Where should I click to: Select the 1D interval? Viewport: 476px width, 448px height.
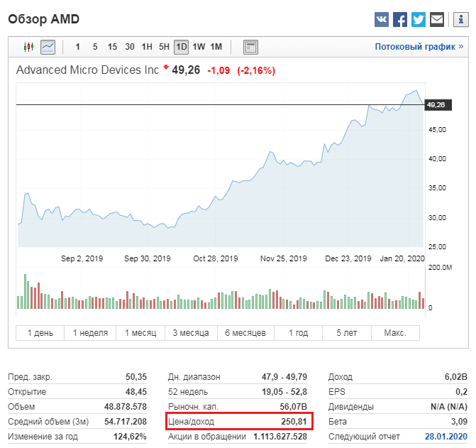pyautogui.click(x=181, y=47)
